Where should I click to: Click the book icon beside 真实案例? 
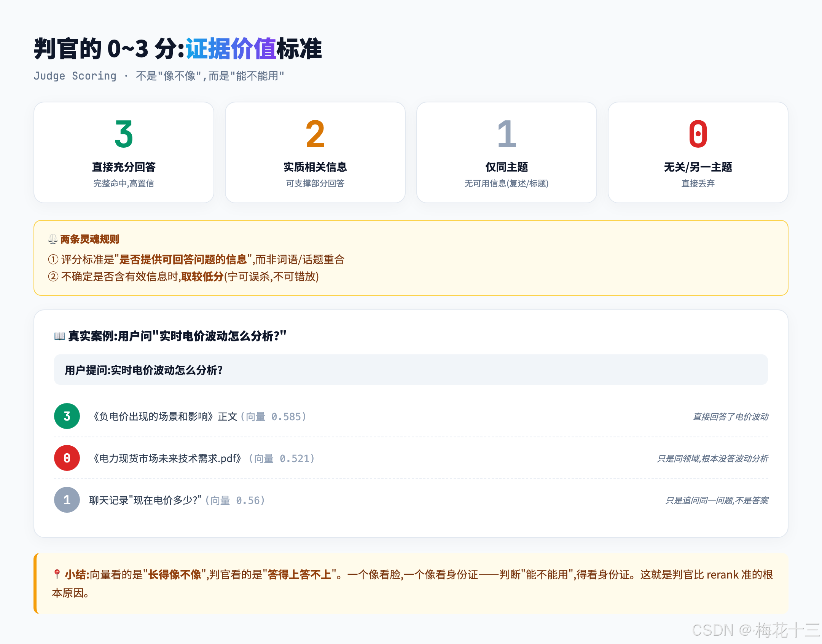click(60, 336)
